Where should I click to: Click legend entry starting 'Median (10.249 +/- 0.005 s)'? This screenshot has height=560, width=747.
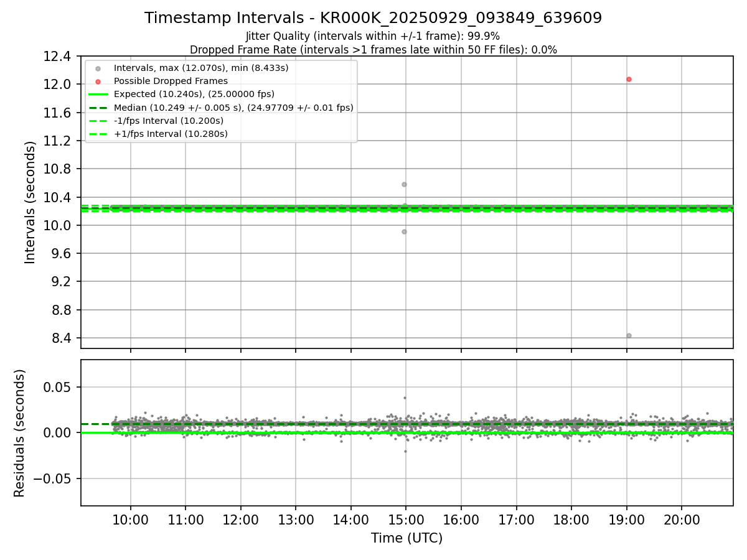click(x=233, y=108)
